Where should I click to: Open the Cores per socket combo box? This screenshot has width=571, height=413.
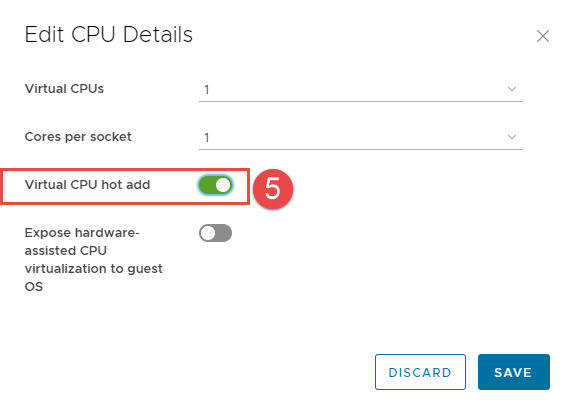pos(361,137)
